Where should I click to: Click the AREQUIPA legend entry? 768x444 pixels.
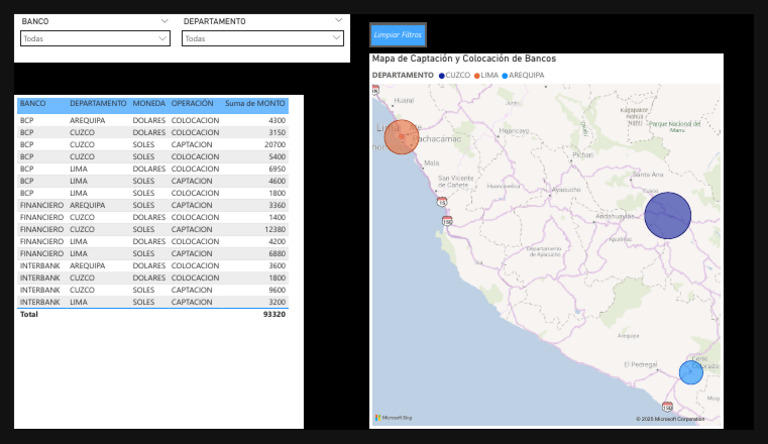526,75
